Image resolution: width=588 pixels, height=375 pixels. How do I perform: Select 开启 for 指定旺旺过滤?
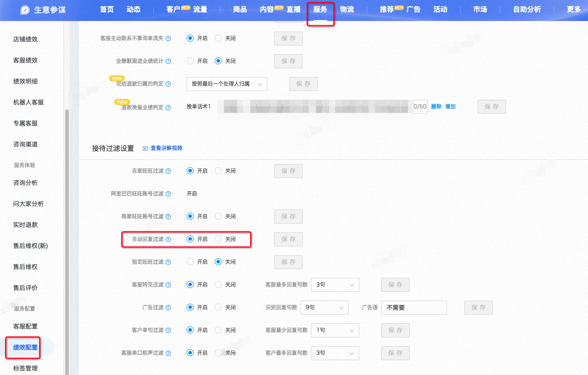point(190,262)
